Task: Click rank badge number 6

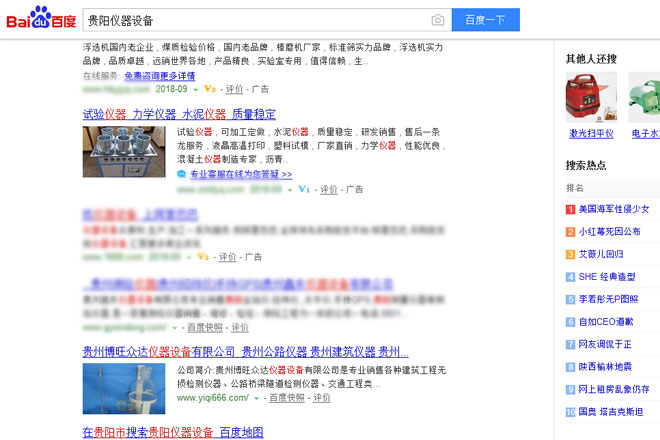Action: pos(570,322)
